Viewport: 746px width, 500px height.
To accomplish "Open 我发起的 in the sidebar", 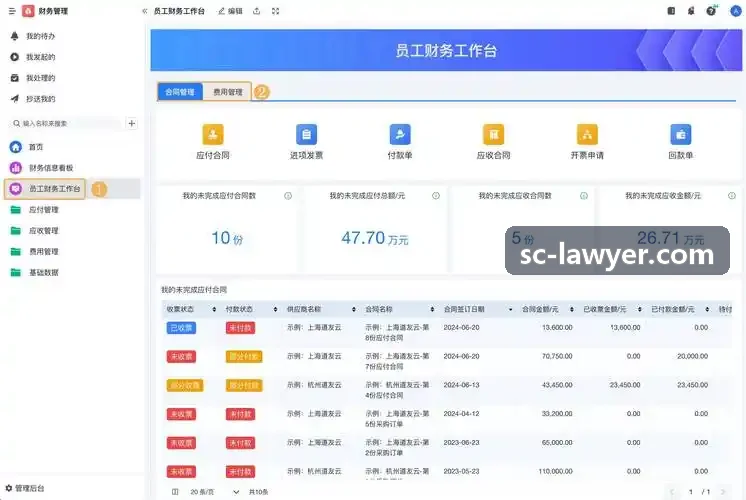I will click(x=40, y=57).
